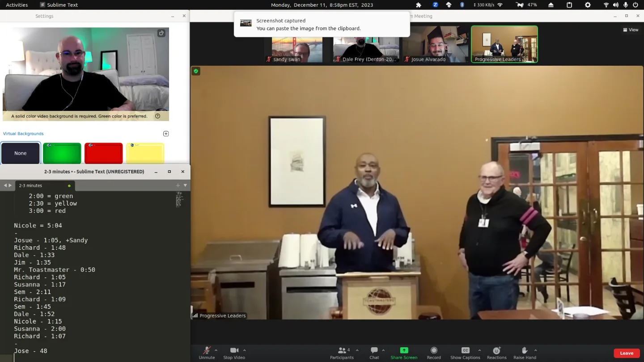This screenshot has width=644, height=362.
Task: Click the meeting encryption shield icon
Action: pos(195,71)
